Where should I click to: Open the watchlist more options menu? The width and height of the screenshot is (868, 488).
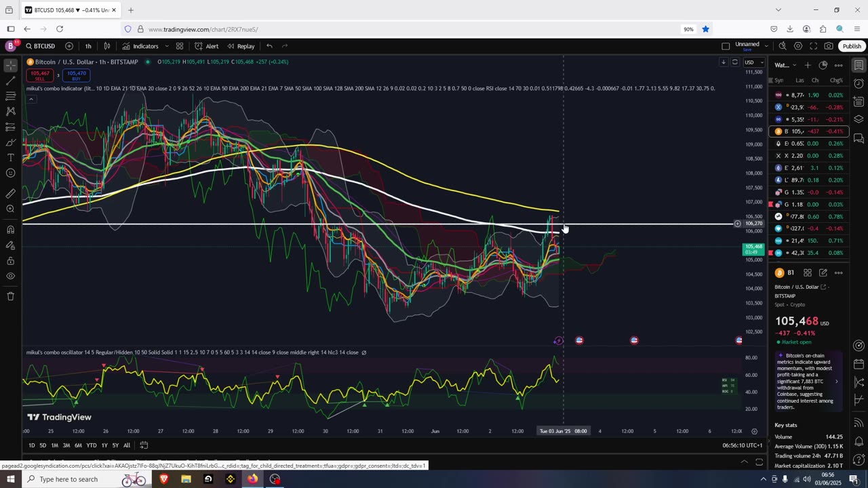(x=839, y=65)
